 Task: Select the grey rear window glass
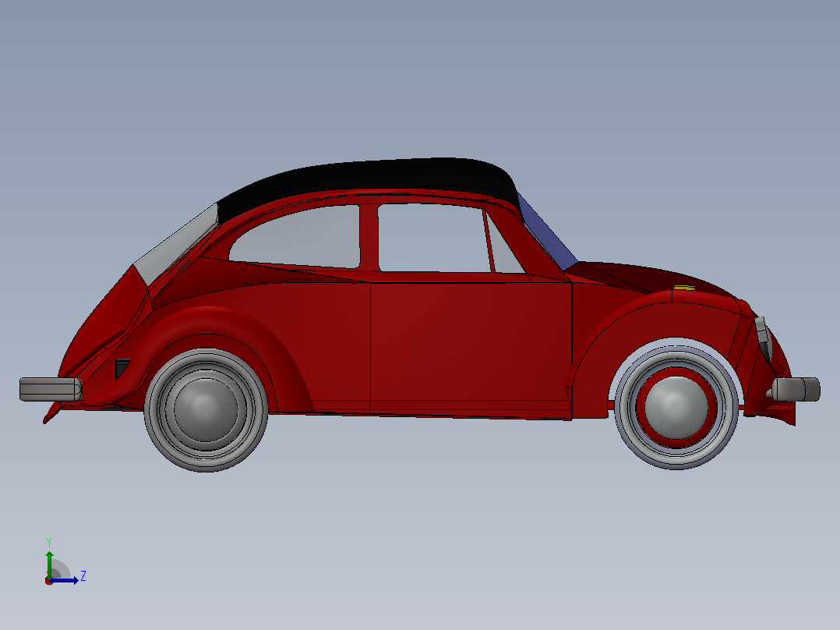(x=176, y=245)
